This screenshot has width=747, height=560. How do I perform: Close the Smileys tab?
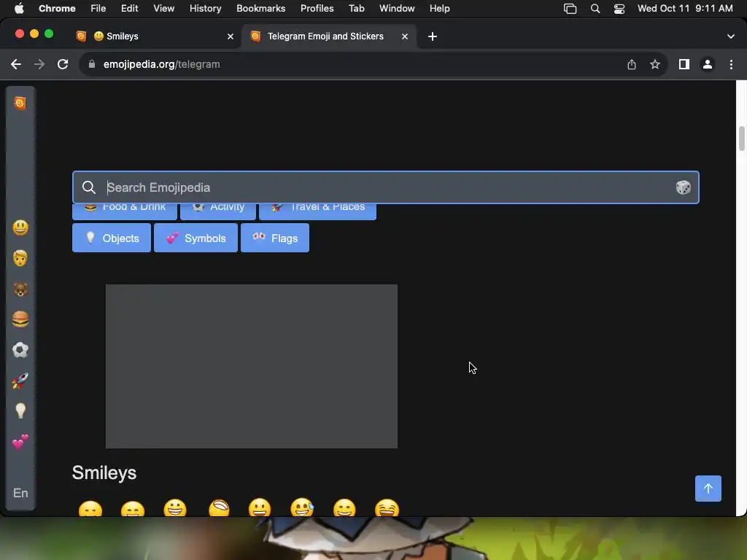coord(231,36)
